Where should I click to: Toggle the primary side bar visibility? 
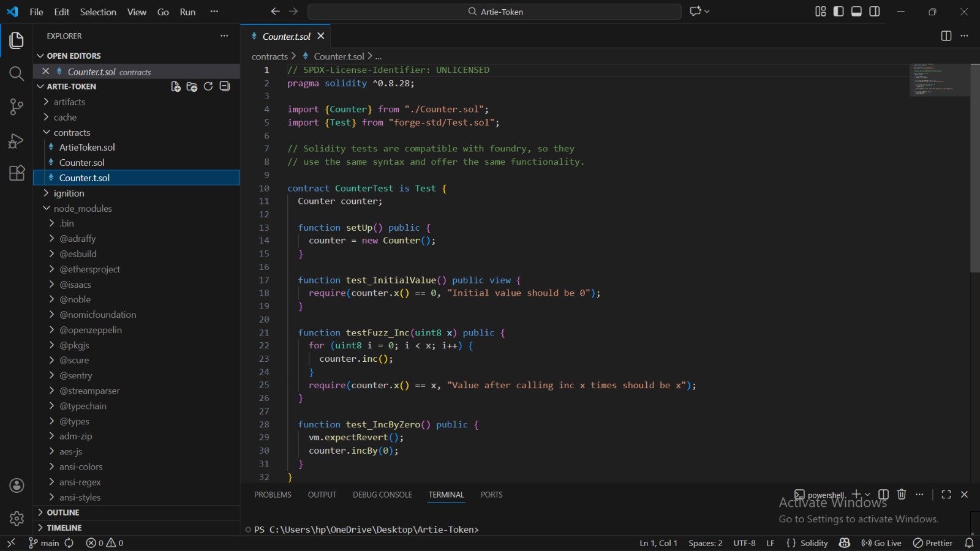click(x=839, y=12)
